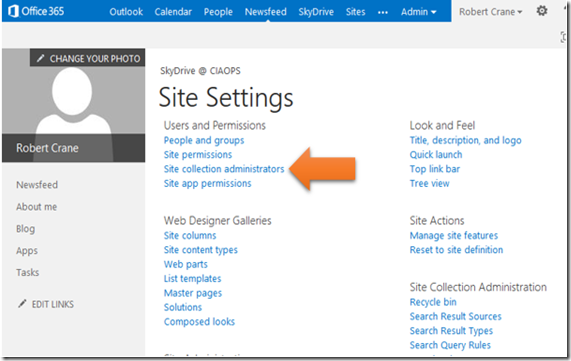Screen dimensions: 571x361
Task: Open About me in the sidebar
Action: click(36, 207)
